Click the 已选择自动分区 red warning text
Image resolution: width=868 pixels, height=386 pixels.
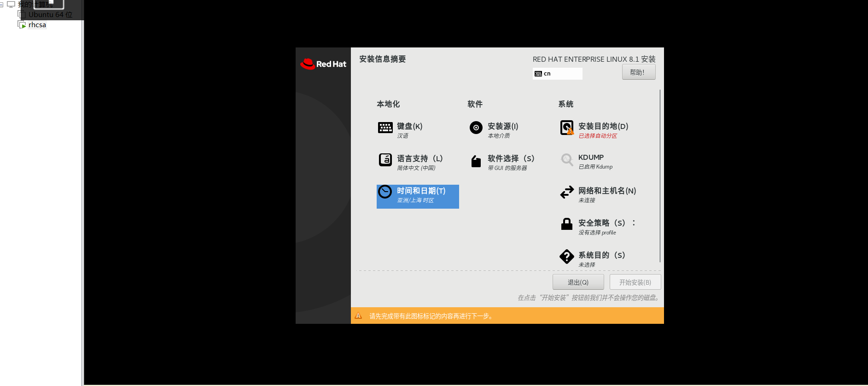click(x=598, y=136)
